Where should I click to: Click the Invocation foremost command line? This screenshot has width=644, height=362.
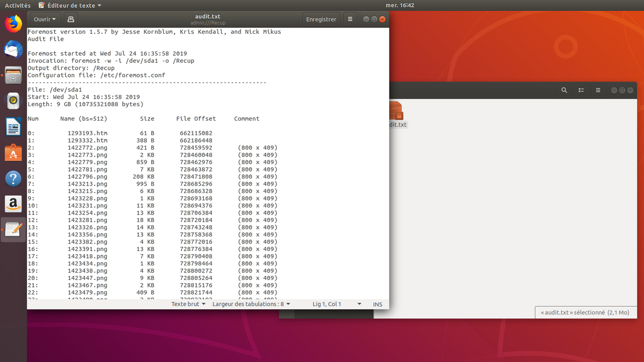click(111, 61)
